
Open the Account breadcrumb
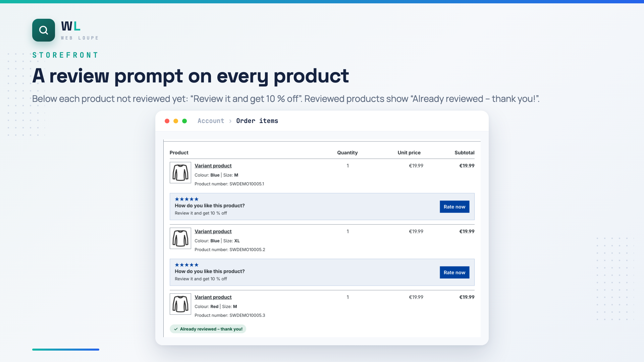tap(211, 121)
